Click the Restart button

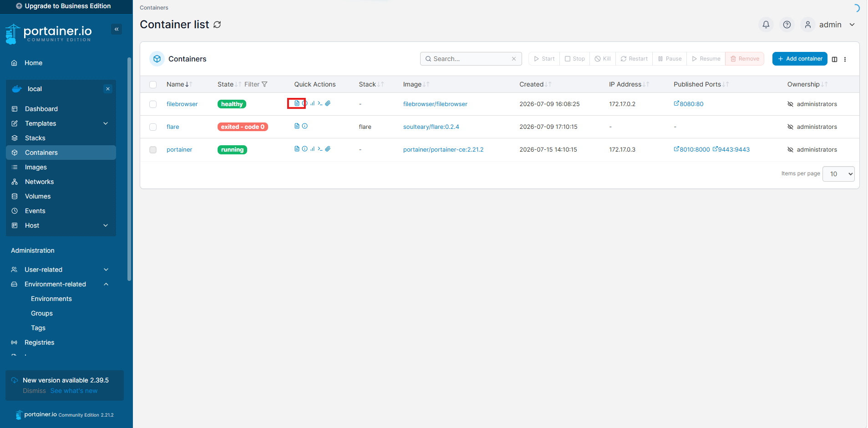tap(634, 59)
